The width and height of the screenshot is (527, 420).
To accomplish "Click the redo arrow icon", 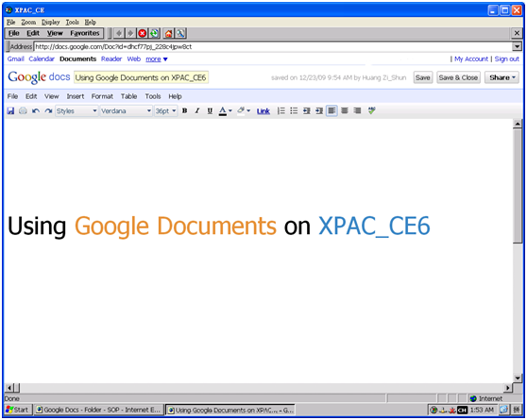I will [48, 110].
